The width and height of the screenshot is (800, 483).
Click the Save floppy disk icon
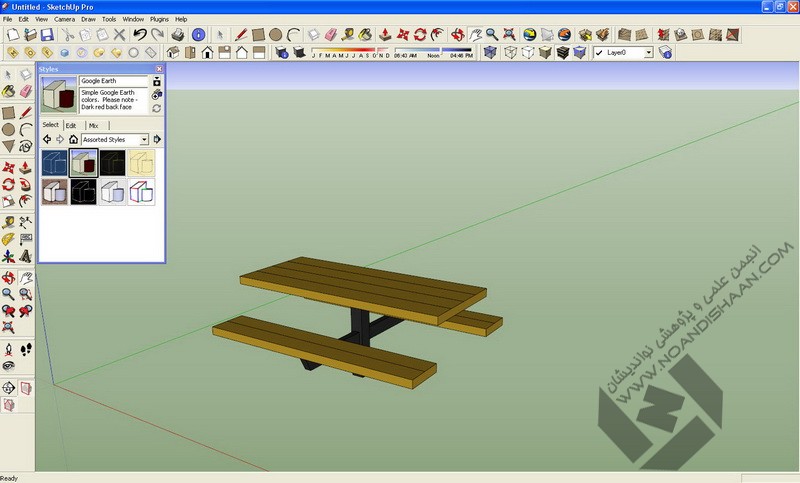[x=48, y=35]
